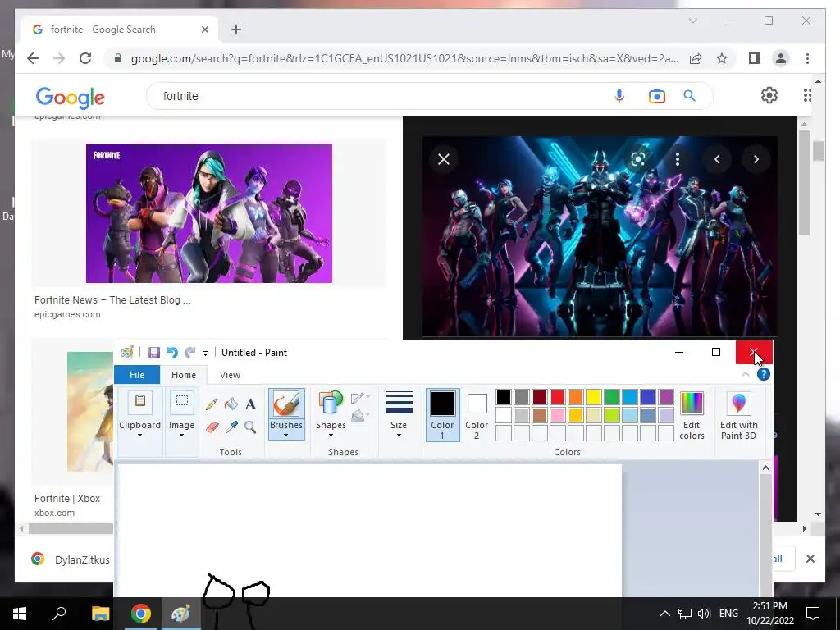Click Edit with Paint 3D icon
The image size is (840, 630).
739,404
